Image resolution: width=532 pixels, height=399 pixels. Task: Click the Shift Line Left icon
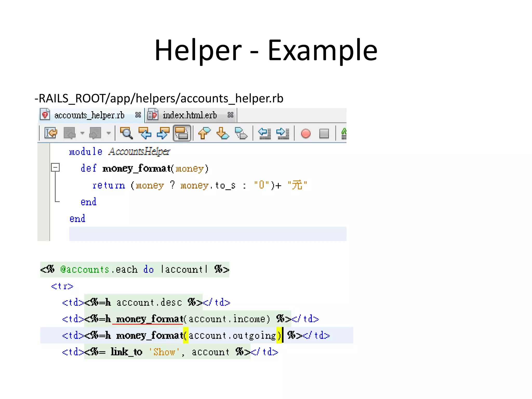pos(264,133)
